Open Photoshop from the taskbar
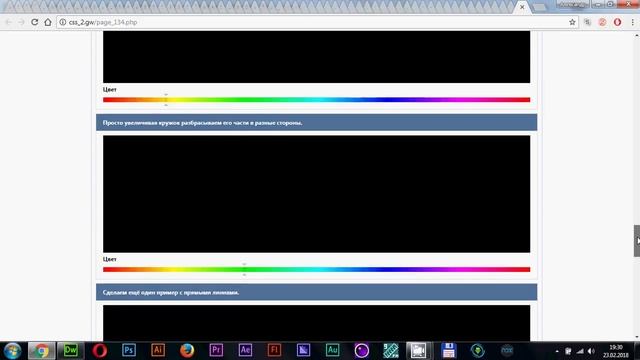Viewport: 640px width, 360px height. pos(129,350)
